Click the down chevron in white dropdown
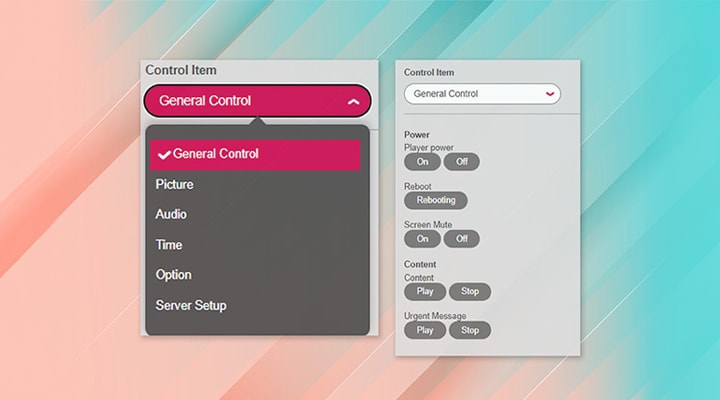 549,94
